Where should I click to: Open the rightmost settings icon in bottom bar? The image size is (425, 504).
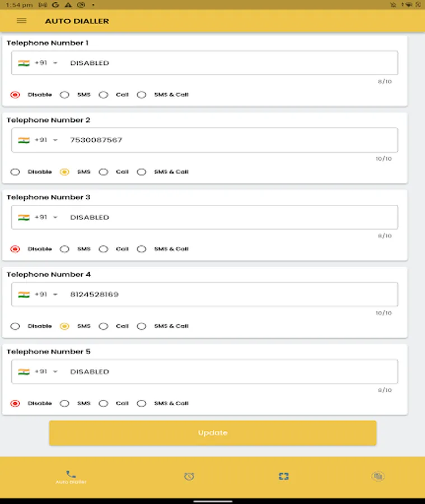[x=378, y=475]
